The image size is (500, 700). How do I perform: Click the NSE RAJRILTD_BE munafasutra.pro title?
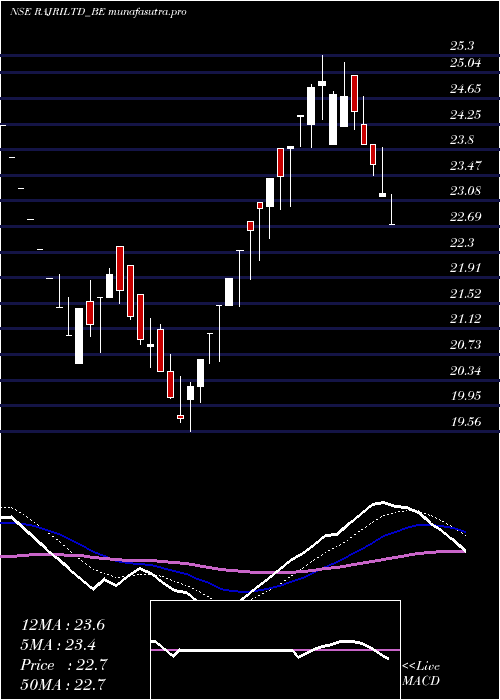[x=98, y=12]
